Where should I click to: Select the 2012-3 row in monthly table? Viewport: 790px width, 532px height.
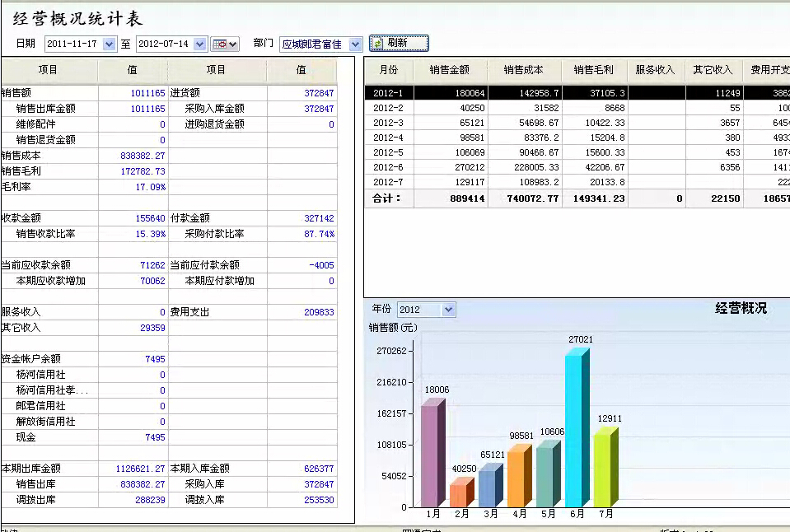(x=388, y=123)
